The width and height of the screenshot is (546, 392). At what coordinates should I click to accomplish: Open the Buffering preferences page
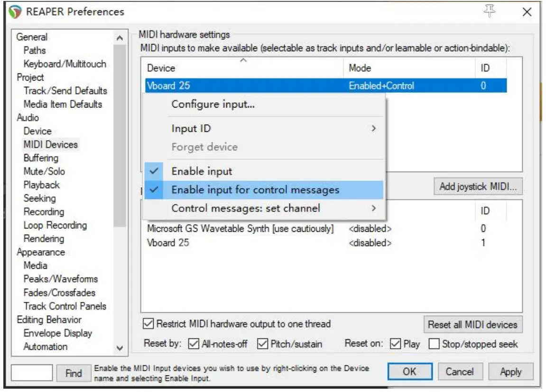(x=41, y=158)
